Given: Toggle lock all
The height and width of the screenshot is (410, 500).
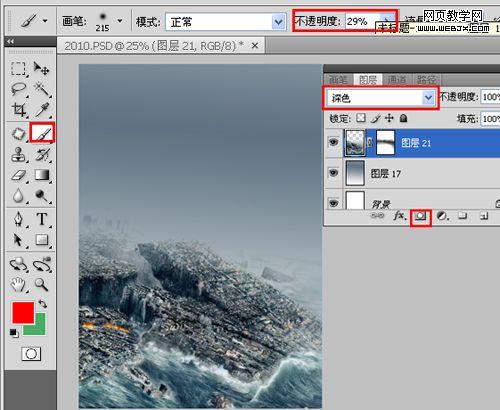Looking at the screenshot, I should click(404, 118).
